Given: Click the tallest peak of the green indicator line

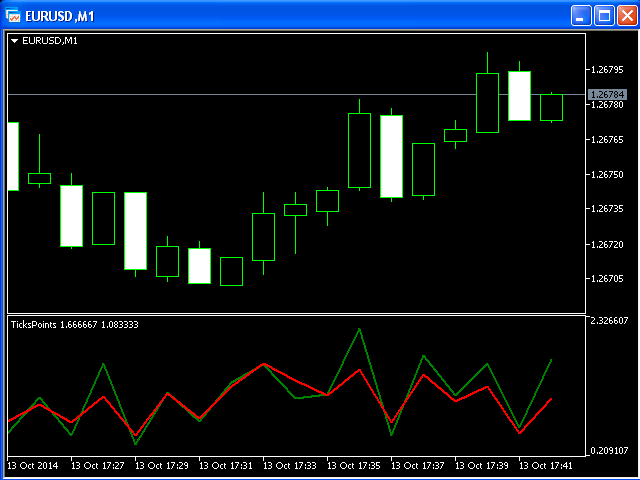Looking at the screenshot, I should click(x=359, y=329).
